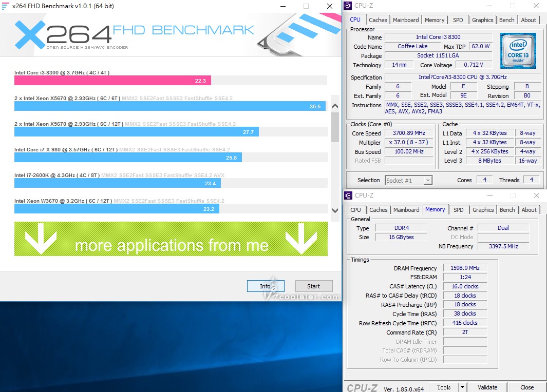
Task: Click the Tools button in CPU-Z
Action: pyautogui.click(x=444, y=387)
